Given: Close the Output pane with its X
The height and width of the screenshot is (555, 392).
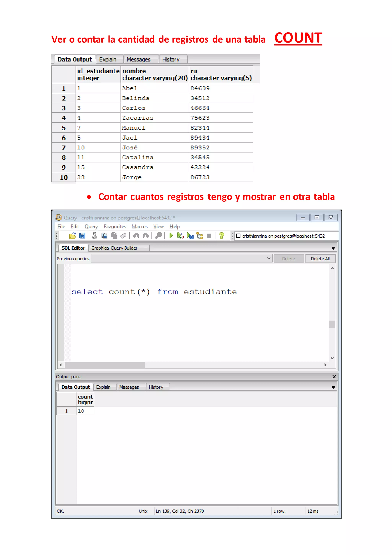Looking at the screenshot, I should pyautogui.click(x=334, y=377).
